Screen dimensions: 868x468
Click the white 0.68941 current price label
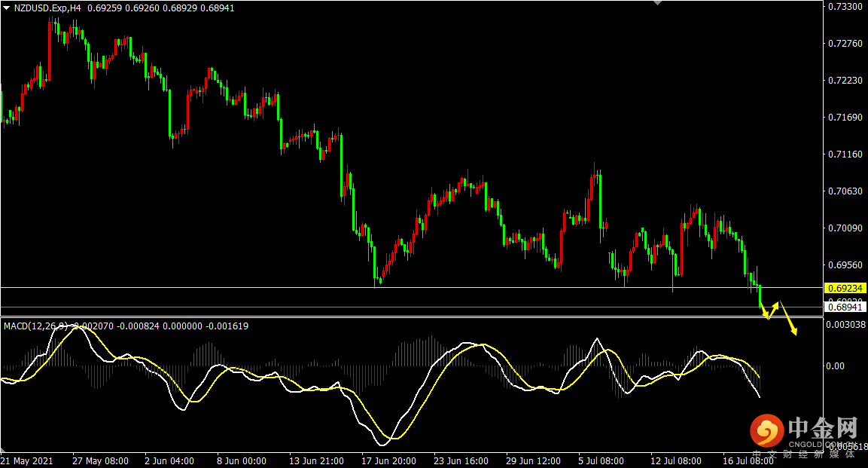tap(845, 307)
